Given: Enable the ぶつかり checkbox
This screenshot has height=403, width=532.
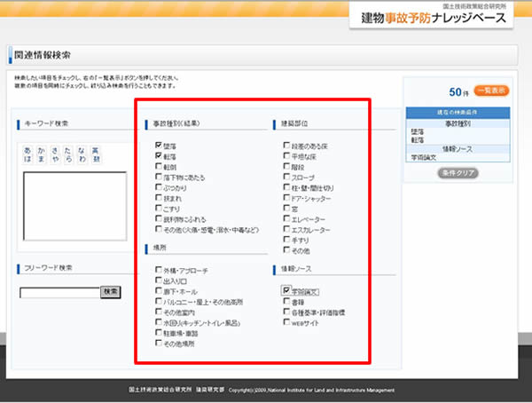Looking at the screenshot, I should pyautogui.click(x=159, y=187).
